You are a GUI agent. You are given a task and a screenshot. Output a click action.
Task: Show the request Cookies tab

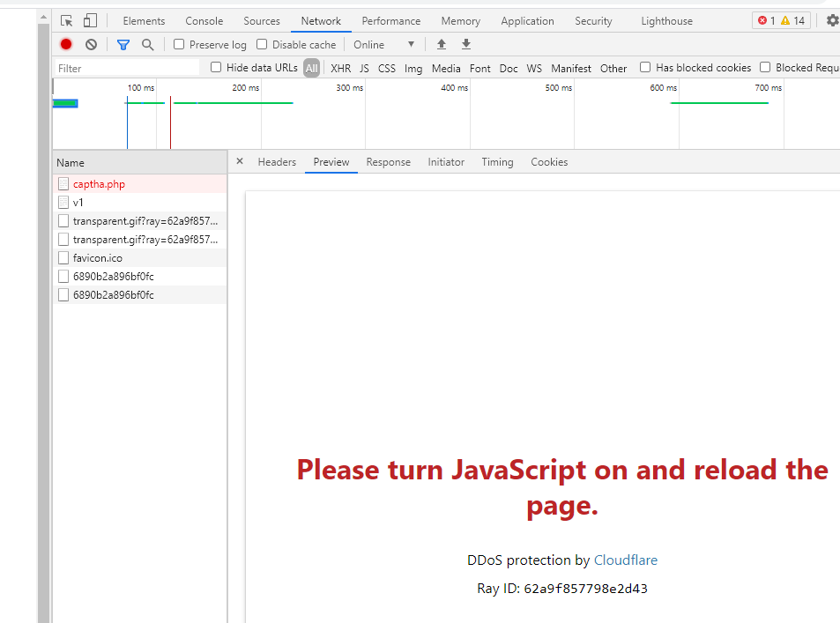549,162
